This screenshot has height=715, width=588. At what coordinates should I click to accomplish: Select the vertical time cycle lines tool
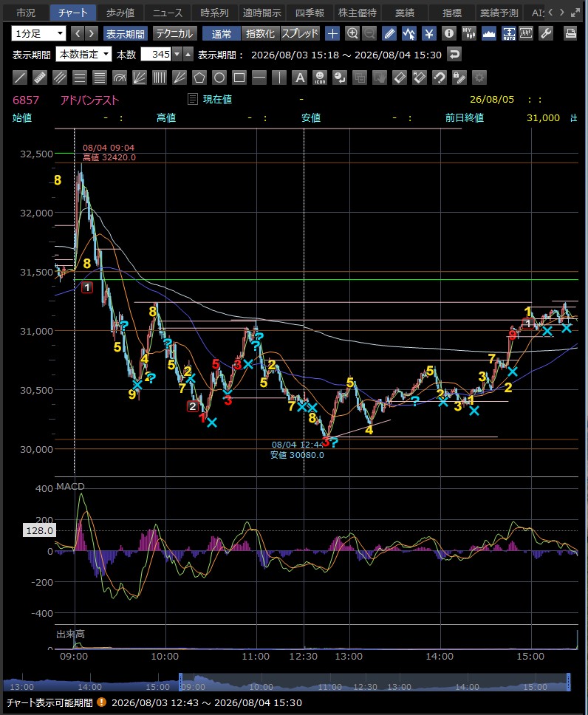(160, 78)
